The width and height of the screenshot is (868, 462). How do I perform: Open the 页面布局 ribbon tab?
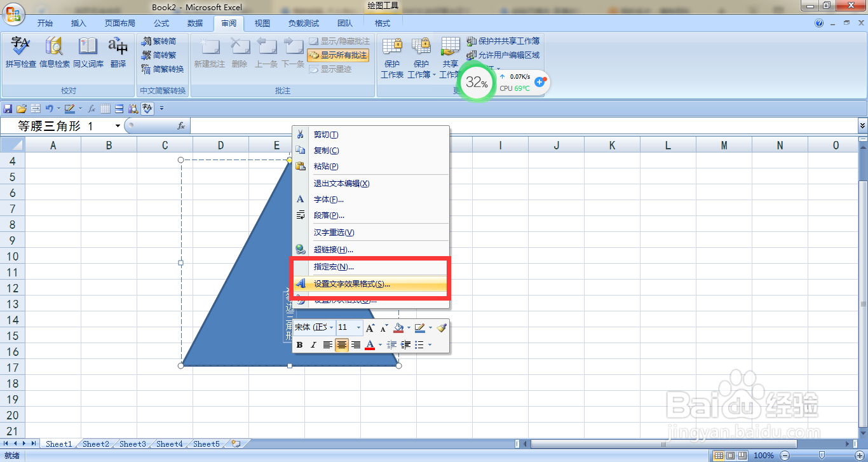point(120,24)
